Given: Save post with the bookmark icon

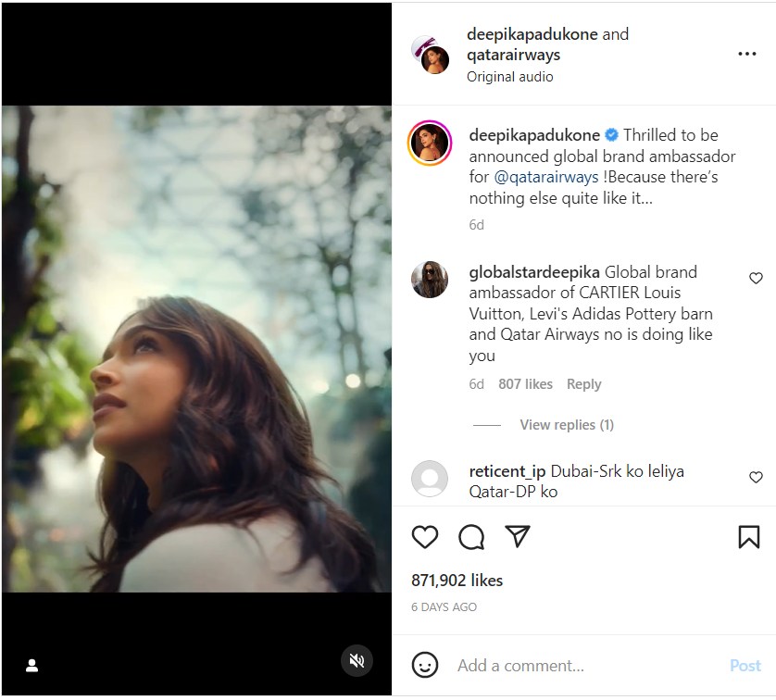Looking at the screenshot, I should (748, 537).
